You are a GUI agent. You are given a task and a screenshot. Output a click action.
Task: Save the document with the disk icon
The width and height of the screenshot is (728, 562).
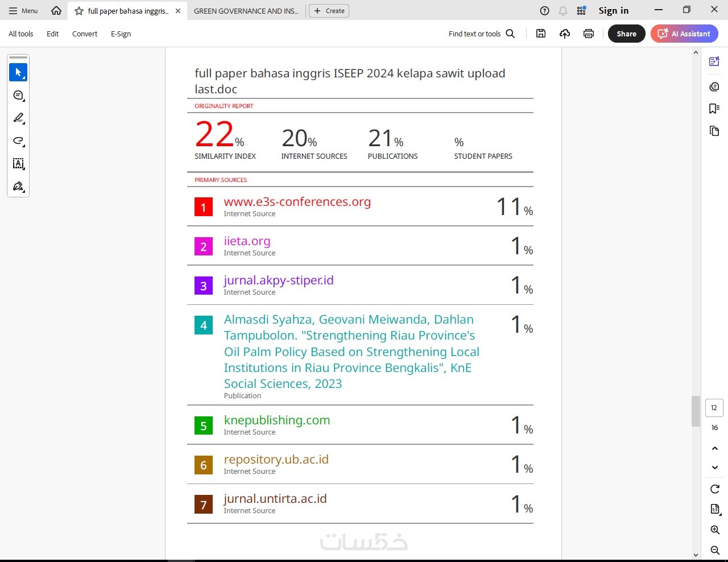point(541,34)
